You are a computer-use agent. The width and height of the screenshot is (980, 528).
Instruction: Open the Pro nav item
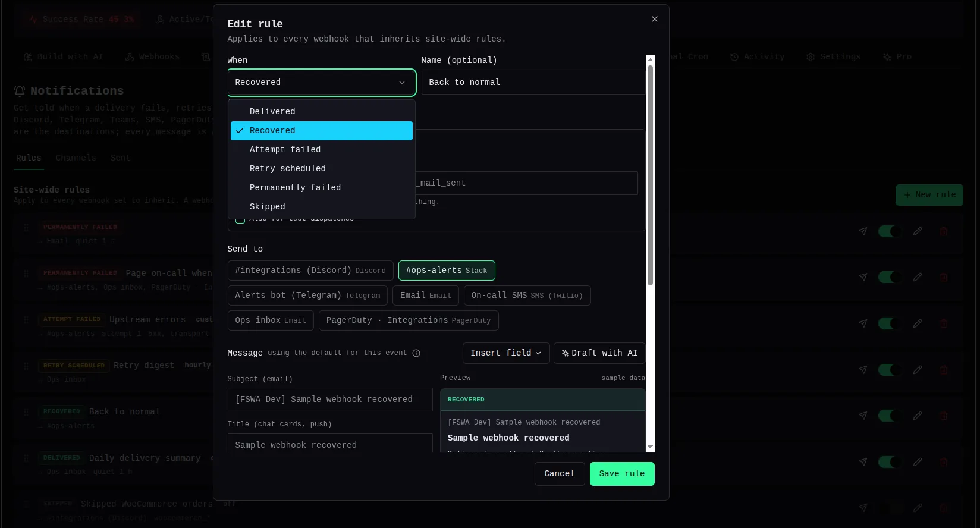pos(897,57)
